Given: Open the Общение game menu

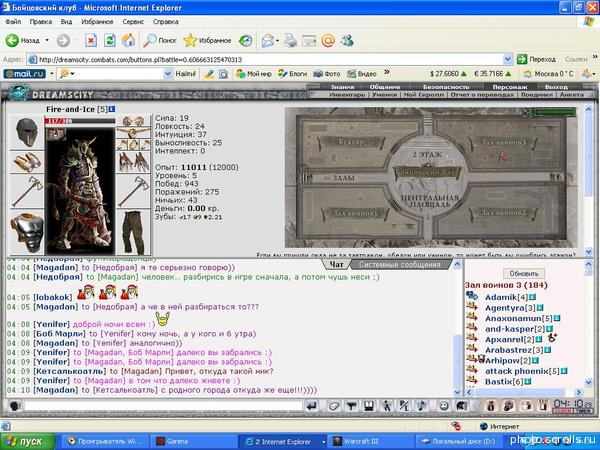Looking at the screenshot, I should (x=385, y=87).
